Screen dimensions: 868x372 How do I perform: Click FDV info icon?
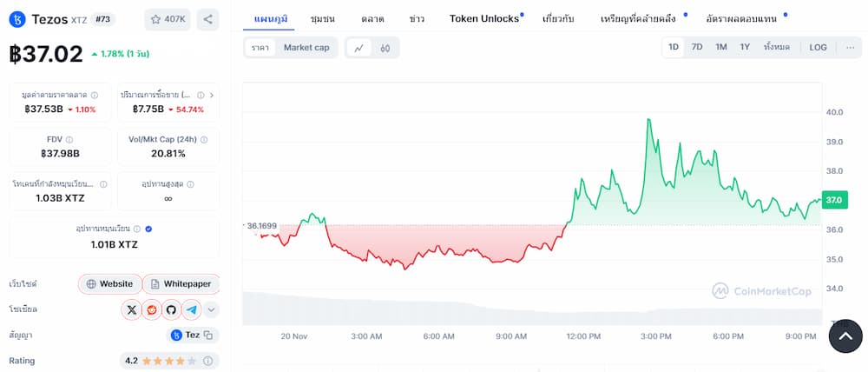(x=69, y=140)
